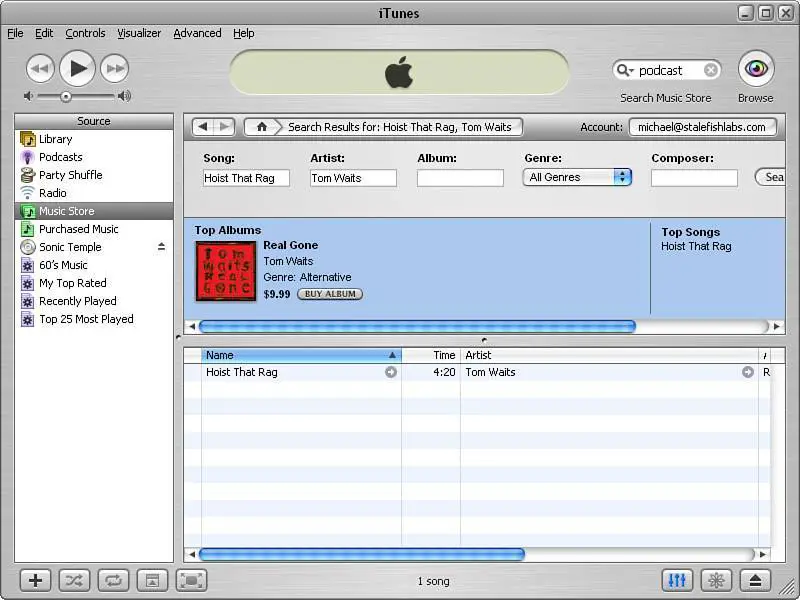Viewport: 800px width, 600px height.
Task: Skip back to previous track
Action: click(x=40, y=68)
